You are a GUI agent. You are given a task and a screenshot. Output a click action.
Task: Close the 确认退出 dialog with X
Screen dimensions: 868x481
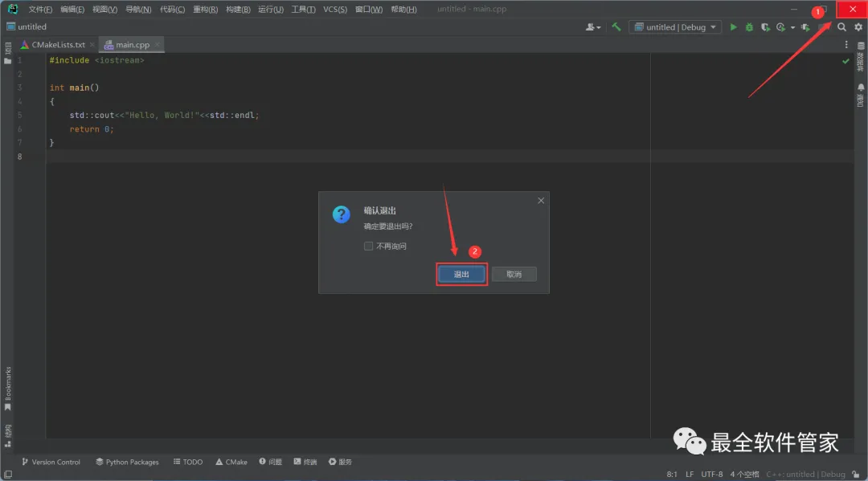click(541, 201)
